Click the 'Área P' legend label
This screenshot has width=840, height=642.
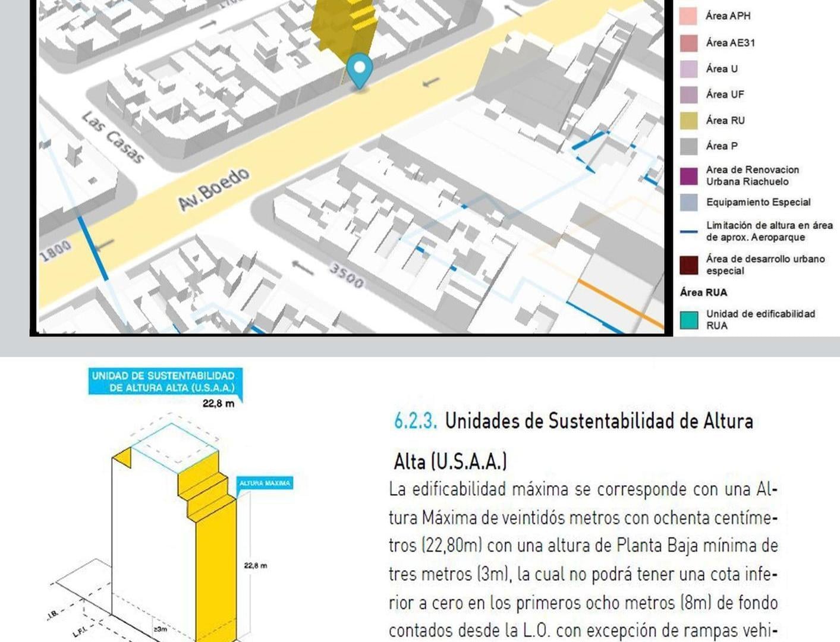(722, 146)
